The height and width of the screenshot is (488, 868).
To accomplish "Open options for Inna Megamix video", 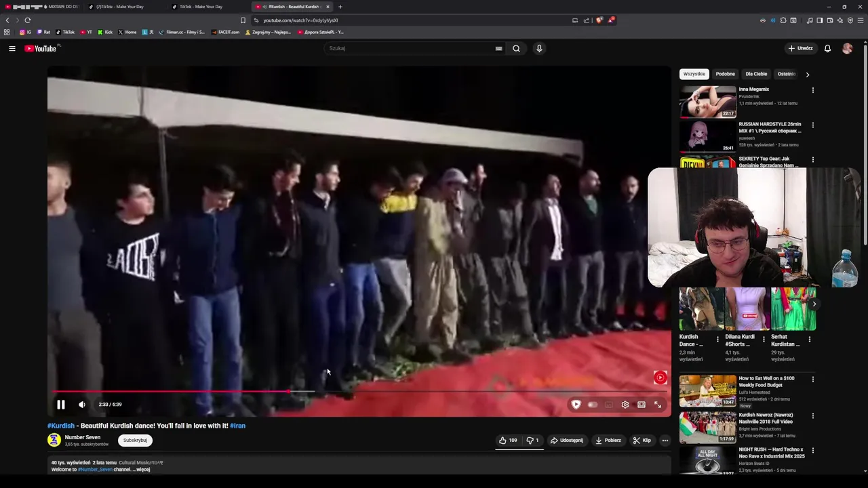I will [812, 90].
